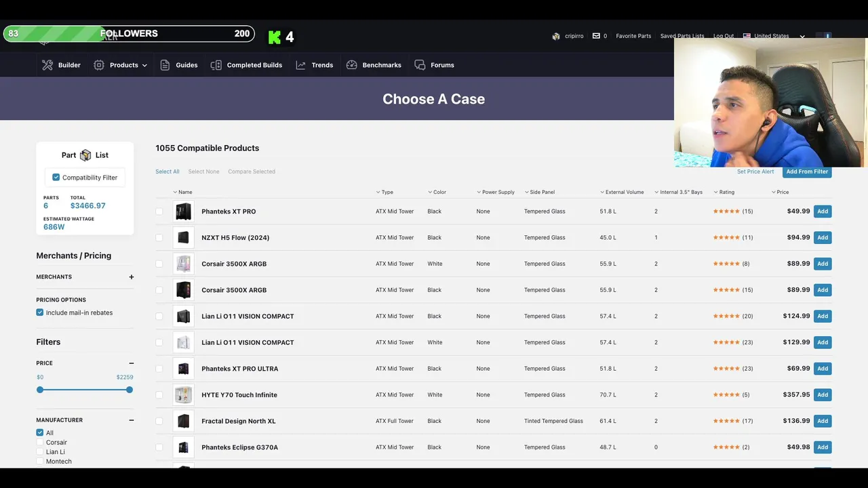Add the Phanteks XT PRO case
The height and width of the screenshot is (488, 868).
point(823,211)
